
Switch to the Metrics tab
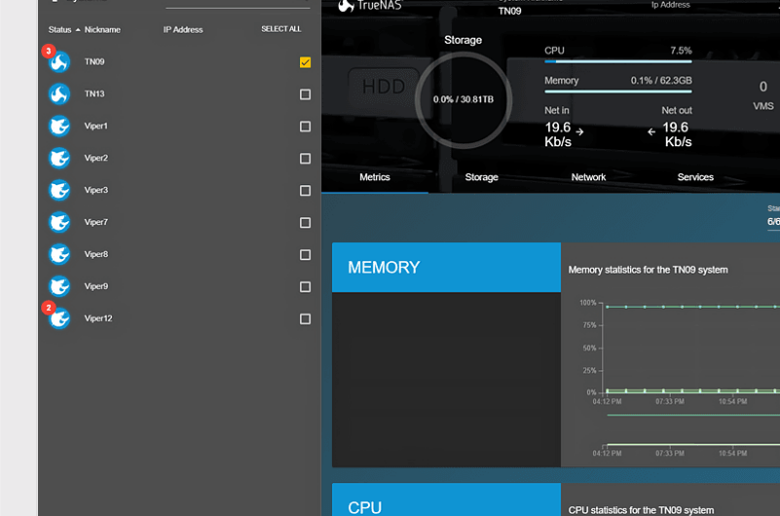[375, 177]
